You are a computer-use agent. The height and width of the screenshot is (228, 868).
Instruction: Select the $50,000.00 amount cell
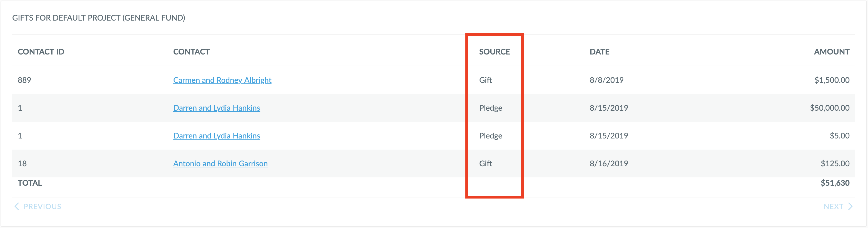830,108
